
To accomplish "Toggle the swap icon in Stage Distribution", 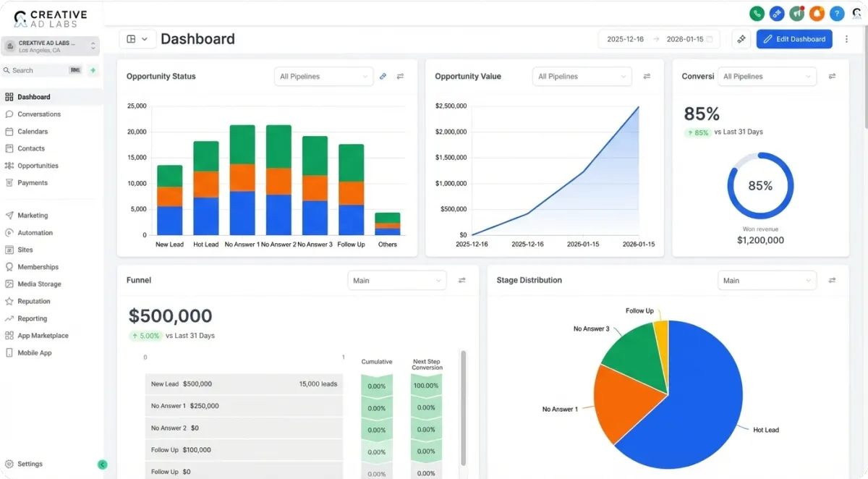I will pyautogui.click(x=833, y=280).
